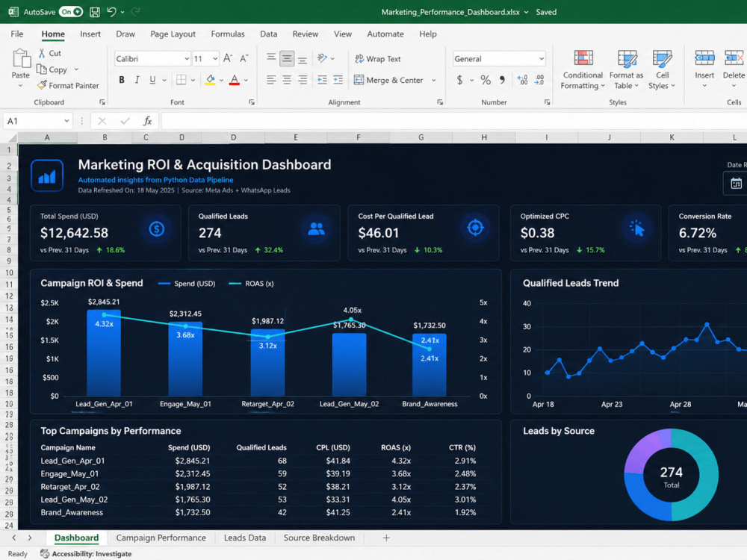This screenshot has height=560, width=747.
Task: Click the Percent Style icon
Action: [486, 80]
